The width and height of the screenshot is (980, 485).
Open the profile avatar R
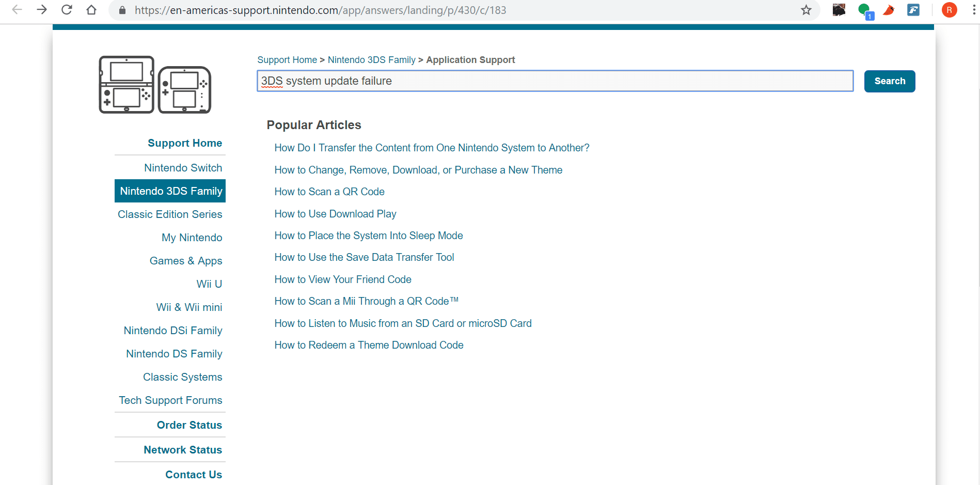tap(949, 10)
